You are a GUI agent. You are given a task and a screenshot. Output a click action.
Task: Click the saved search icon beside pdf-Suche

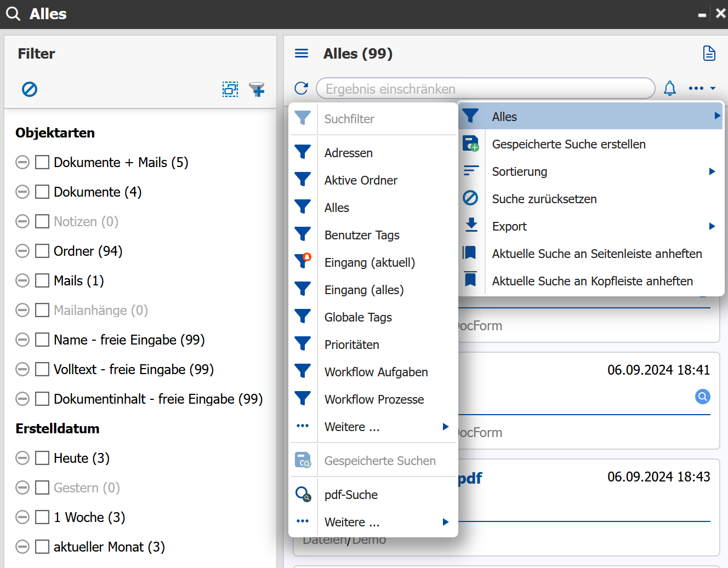(303, 494)
